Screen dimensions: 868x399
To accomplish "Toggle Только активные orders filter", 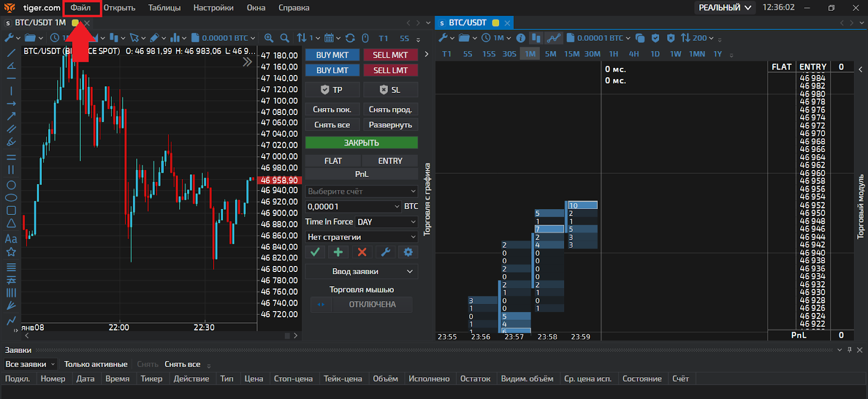I will click(95, 364).
